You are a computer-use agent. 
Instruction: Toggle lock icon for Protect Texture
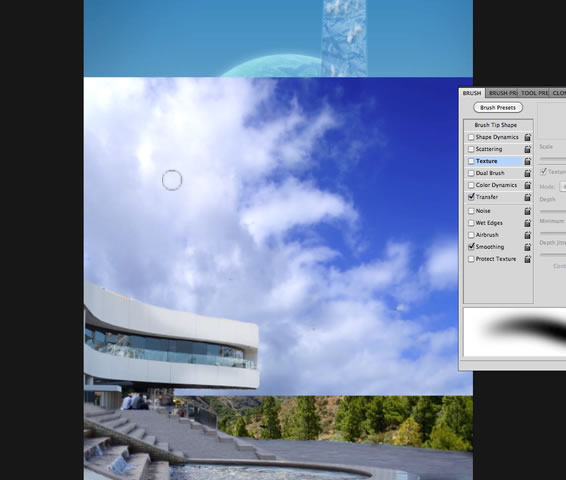click(x=527, y=259)
